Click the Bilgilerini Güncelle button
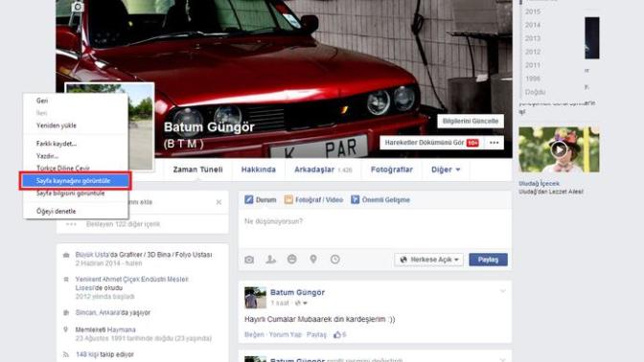The width and height of the screenshot is (644, 362). coord(471,121)
